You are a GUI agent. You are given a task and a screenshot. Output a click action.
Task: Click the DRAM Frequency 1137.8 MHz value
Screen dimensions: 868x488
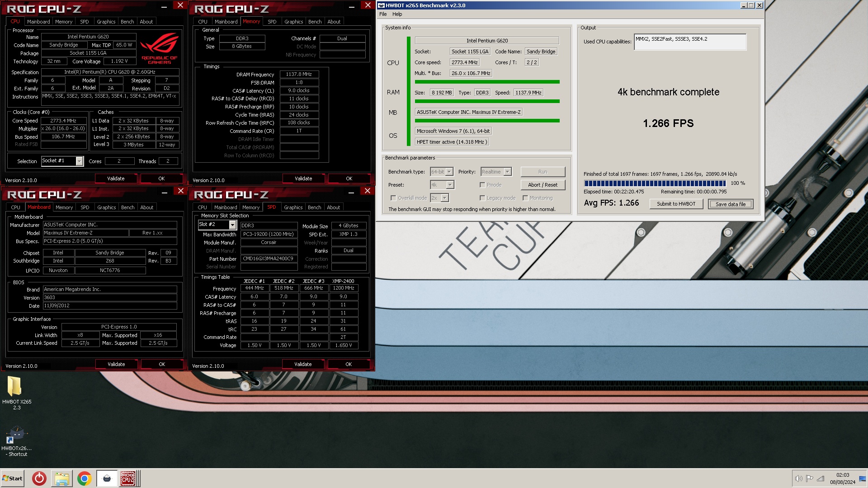coord(299,75)
